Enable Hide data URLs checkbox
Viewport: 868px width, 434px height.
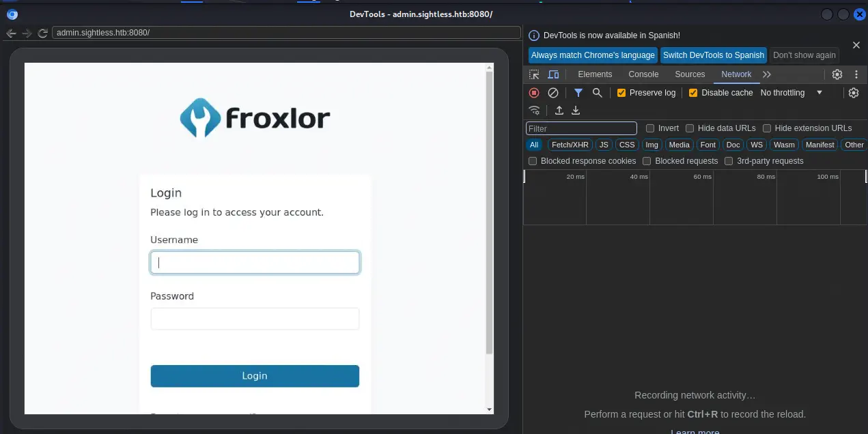tap(690, 128)
